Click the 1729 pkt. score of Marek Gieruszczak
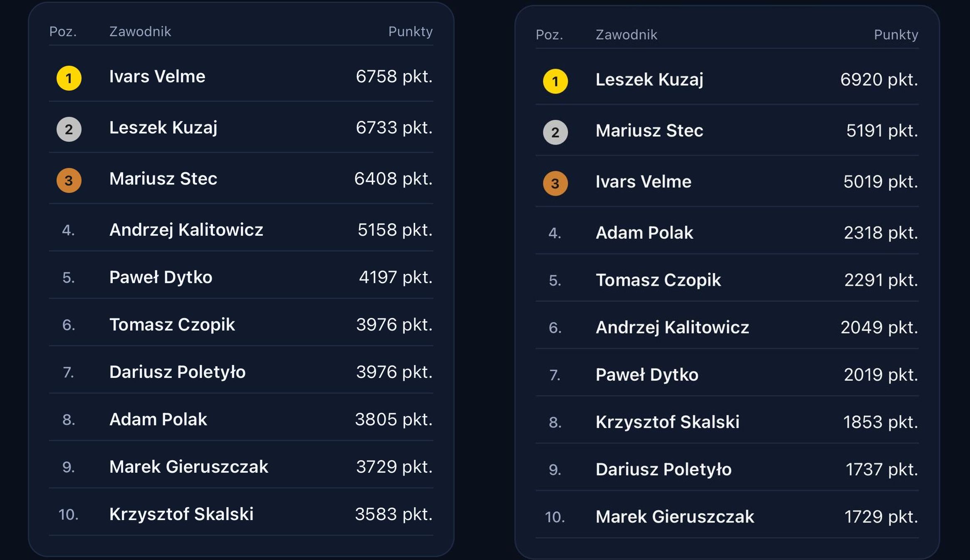 point(881,517)
